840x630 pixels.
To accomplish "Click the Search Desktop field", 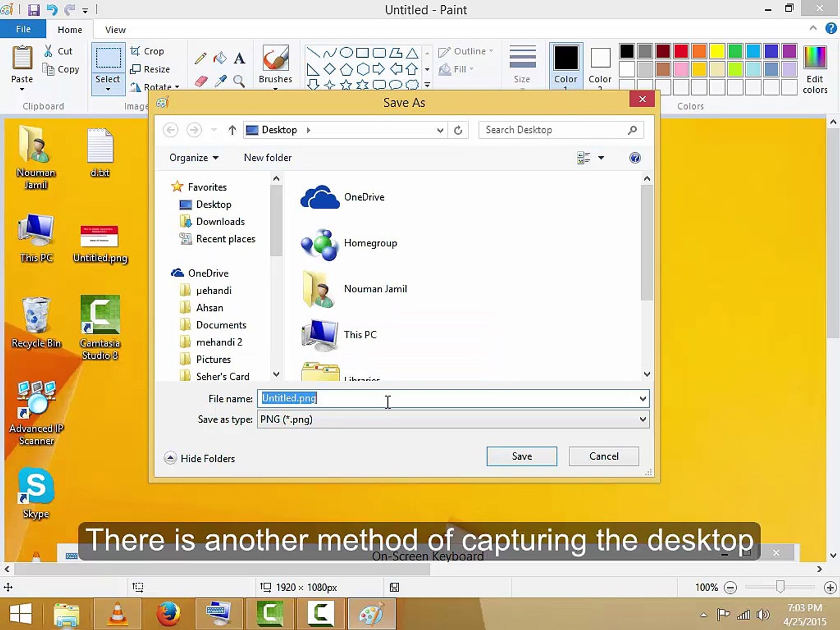I will pyautogui.click(x=561, y=130).
